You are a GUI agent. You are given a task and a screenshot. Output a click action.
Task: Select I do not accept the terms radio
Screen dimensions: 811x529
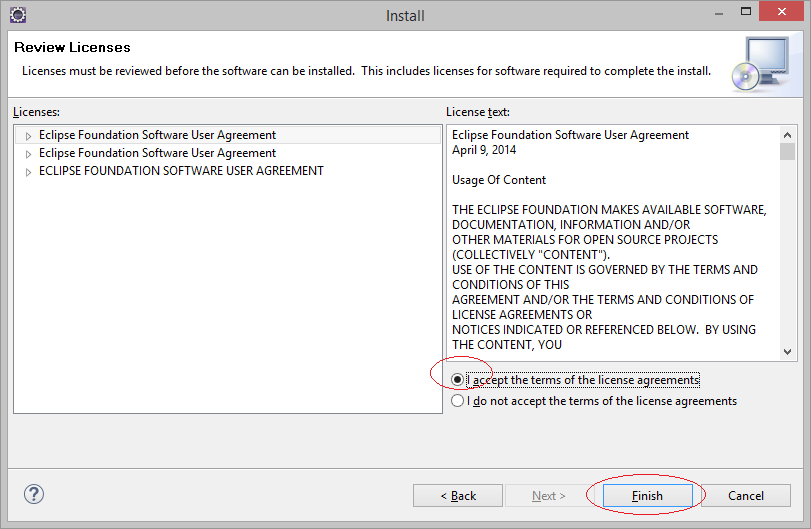457,401
